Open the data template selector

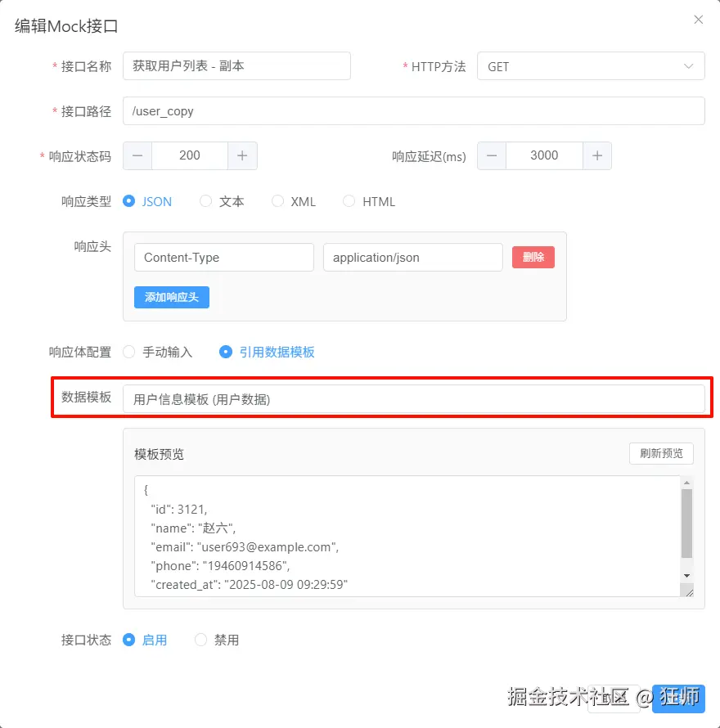click(413, 399)
